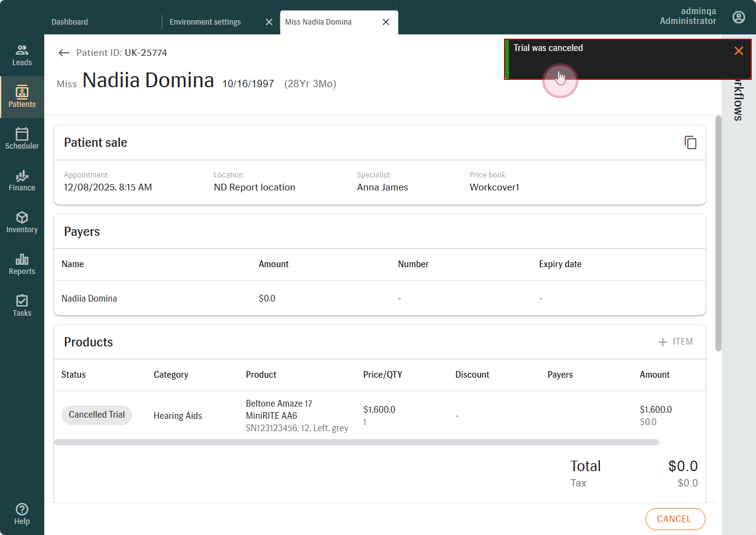Open the Tasks checklist icon

[22, 301]
